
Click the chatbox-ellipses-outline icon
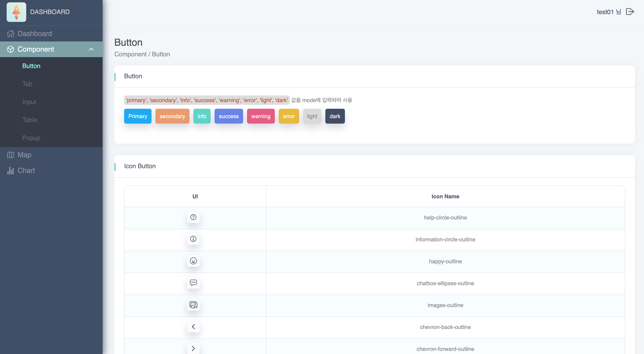click(193, 283)
